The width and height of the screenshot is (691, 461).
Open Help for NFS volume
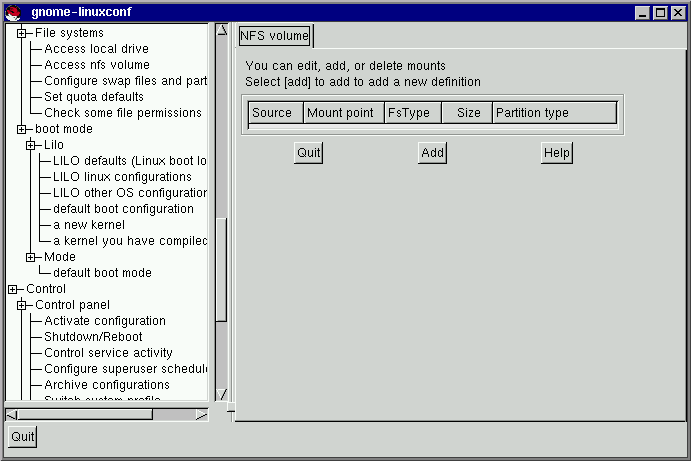(x=556, y=153)
